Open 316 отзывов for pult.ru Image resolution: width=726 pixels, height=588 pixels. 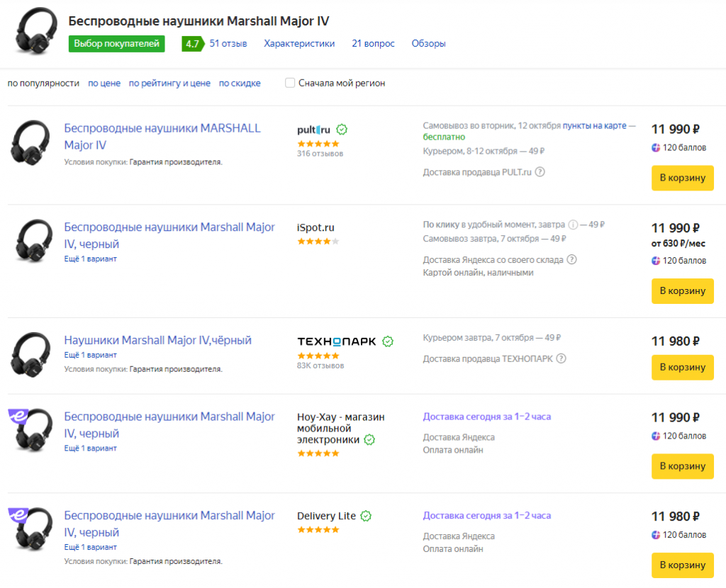coord(320,154)
